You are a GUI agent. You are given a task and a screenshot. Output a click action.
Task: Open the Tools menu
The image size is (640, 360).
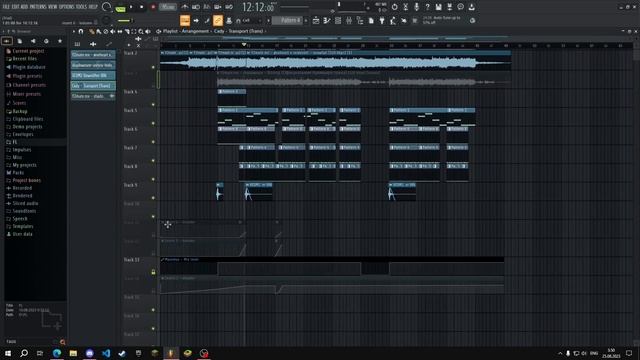click(82, 7)
